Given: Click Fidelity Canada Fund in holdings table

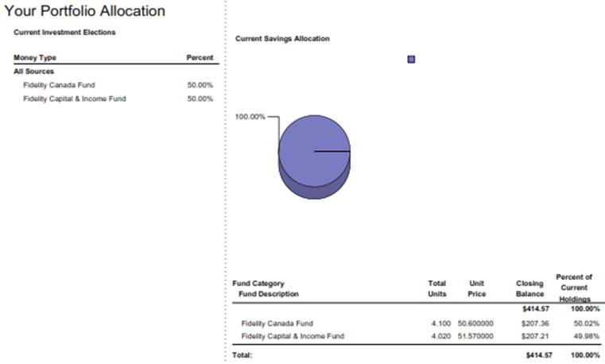Looking at the screenshot, I should point(277,323).
